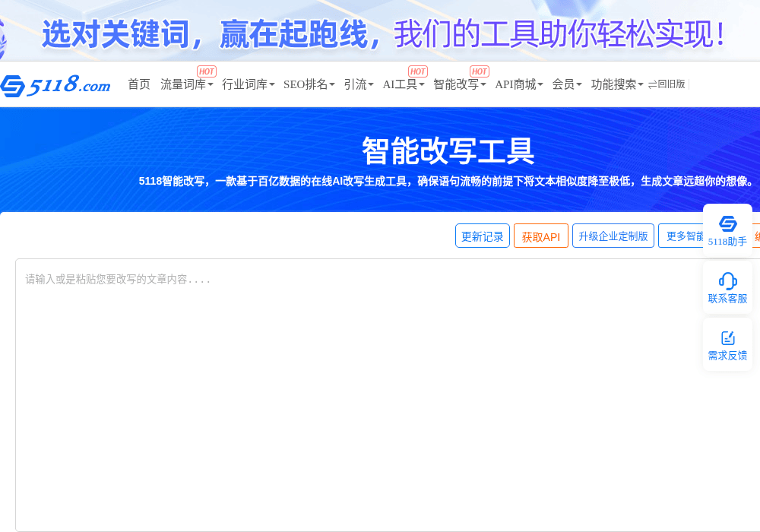Viewport: 760px width, 532px height.
Task: Open the 需求反馈 feedback icon
Action: click(x=727, y=337)
